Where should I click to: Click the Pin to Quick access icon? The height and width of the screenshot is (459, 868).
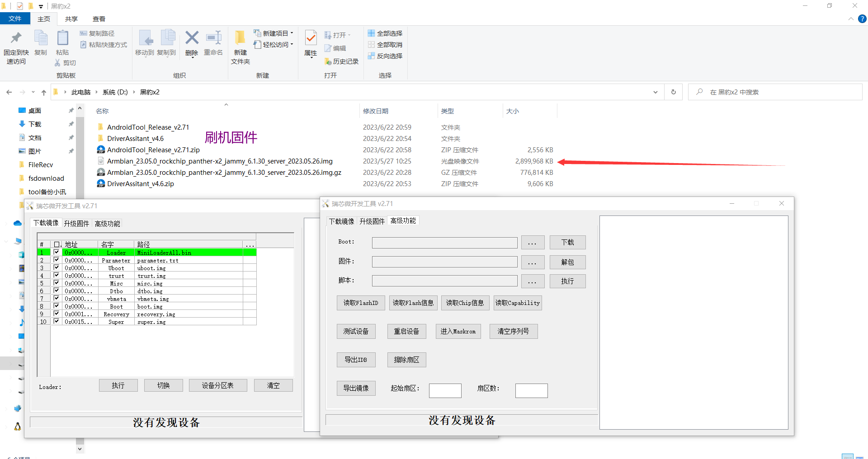[16, 38]
